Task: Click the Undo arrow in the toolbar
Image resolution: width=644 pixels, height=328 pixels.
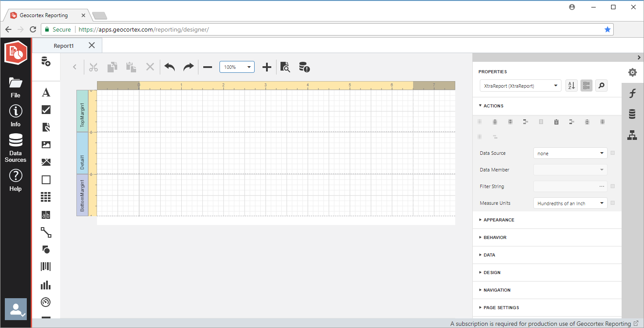Action: coord(169,67)
